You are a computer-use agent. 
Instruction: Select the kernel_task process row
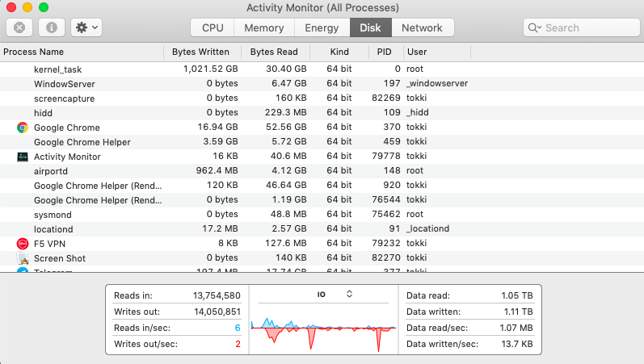coord(322,69)
